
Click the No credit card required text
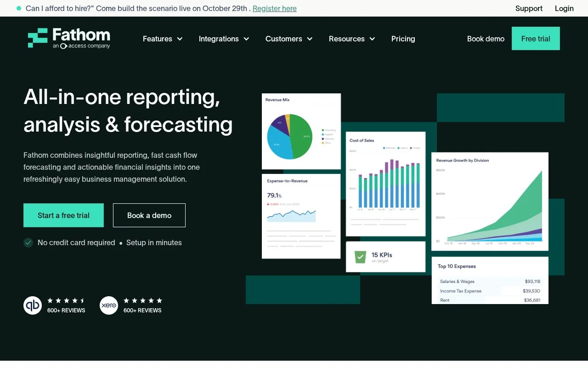click(76, 242)
